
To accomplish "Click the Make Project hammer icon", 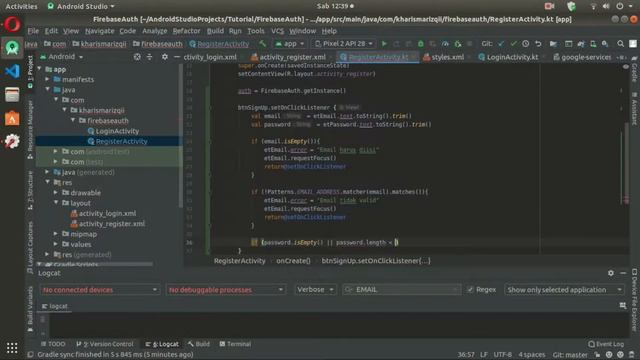I will [262, 43].
